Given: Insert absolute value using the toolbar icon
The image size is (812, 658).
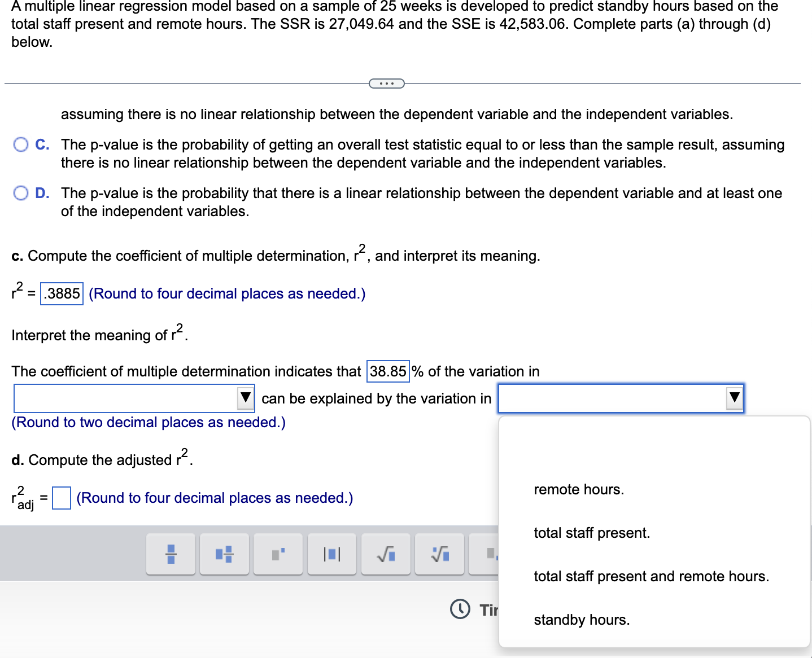Looking at the screenshot, I should click(331, 554).
